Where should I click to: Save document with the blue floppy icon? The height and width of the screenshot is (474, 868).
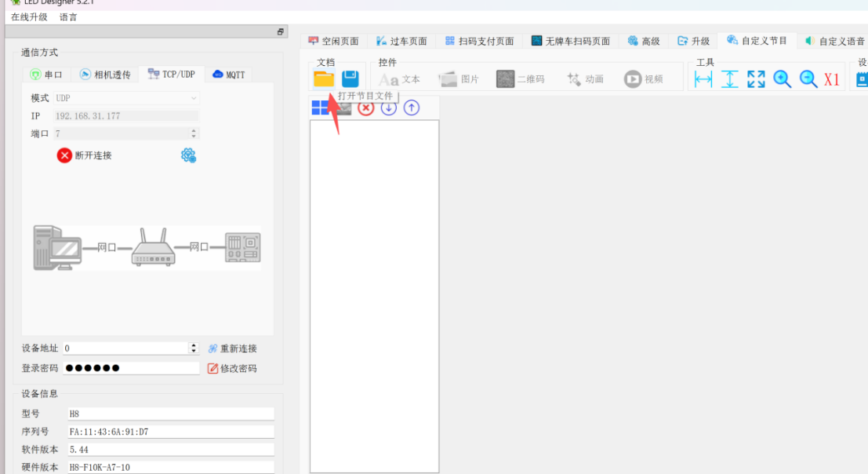click(350, 79)
